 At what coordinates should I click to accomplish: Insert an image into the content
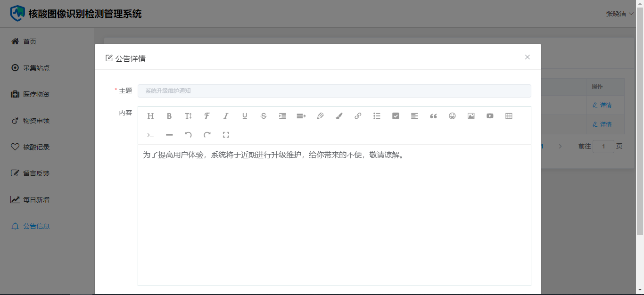point(471,116)
